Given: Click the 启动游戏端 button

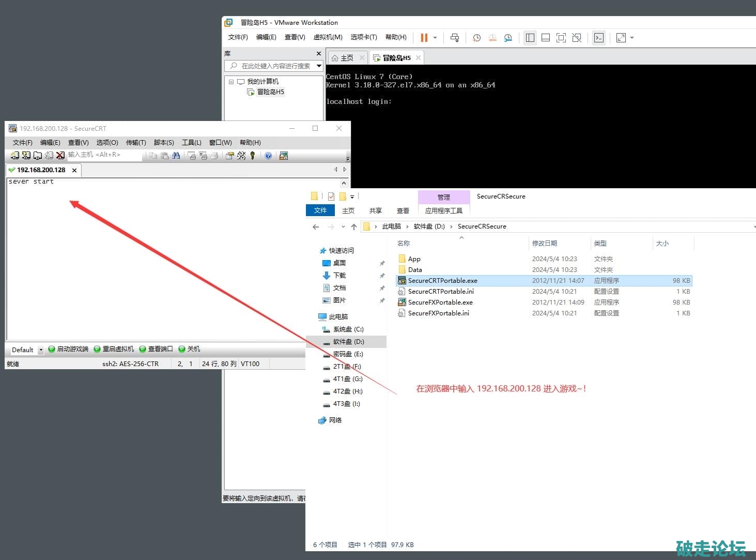Looking at the screenshot, I should tap(68, 349).
